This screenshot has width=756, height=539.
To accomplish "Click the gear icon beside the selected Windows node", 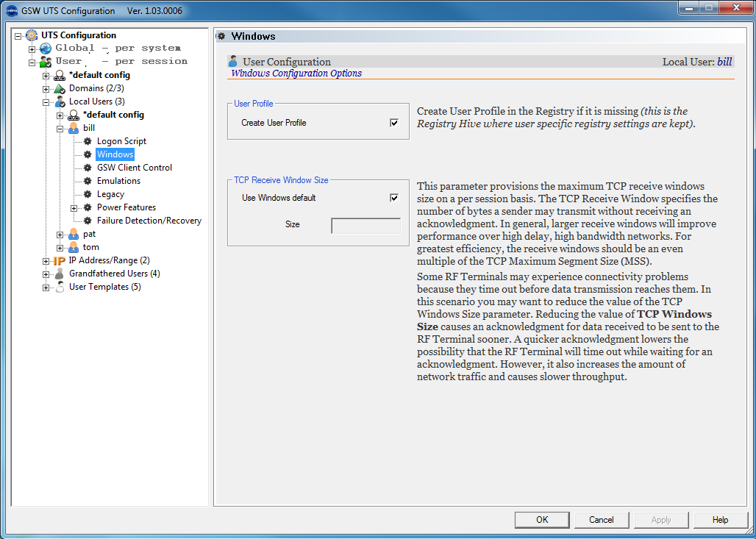I will point(88,154).
